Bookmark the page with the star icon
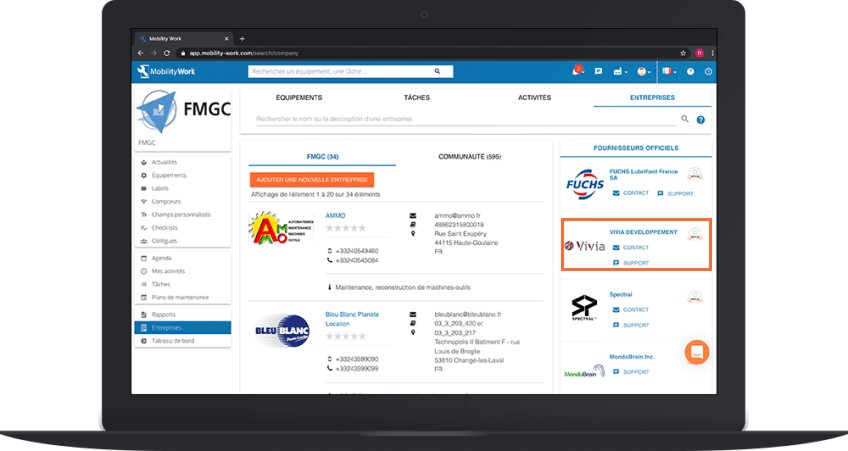Viewport: 848px width, 451px height. click(x=683, y=53)
